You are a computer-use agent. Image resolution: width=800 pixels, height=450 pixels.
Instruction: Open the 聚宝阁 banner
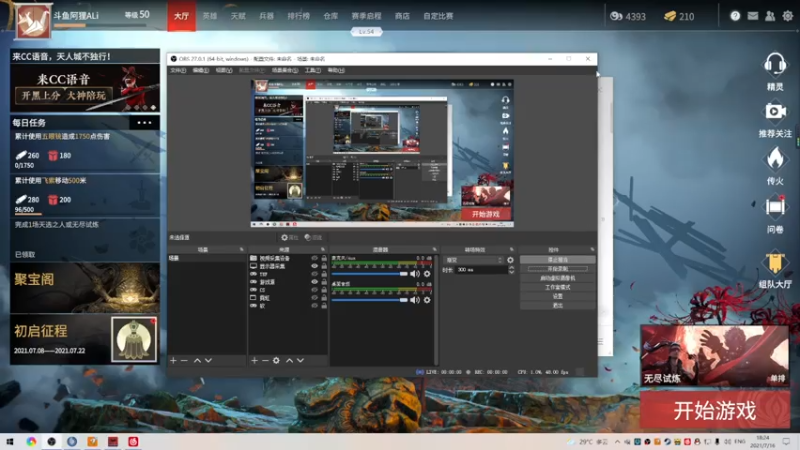tap(85, 288)
